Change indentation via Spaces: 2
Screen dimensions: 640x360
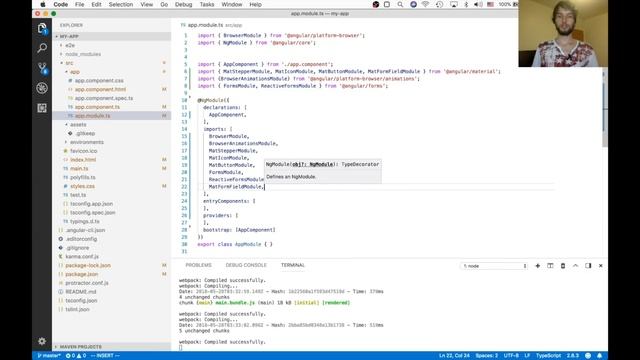coord(487,356)
